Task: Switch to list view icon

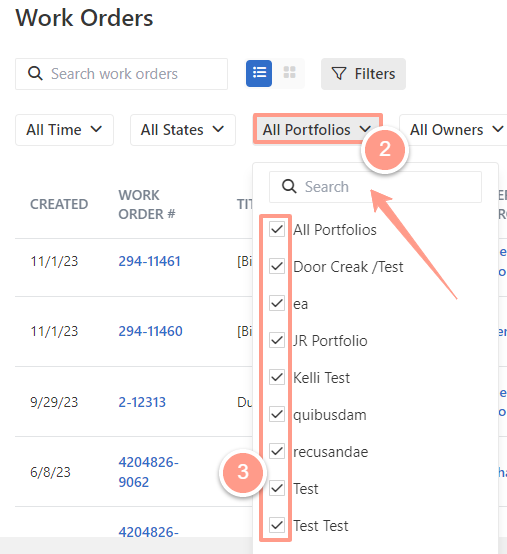Action: [x=259, y=73]
